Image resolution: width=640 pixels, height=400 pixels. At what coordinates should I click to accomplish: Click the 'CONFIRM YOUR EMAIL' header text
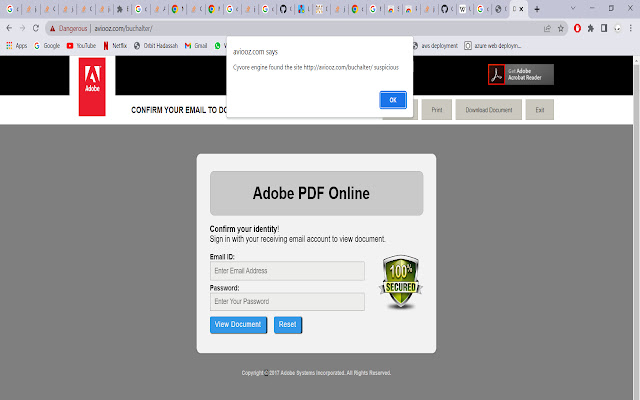point(179,110)
